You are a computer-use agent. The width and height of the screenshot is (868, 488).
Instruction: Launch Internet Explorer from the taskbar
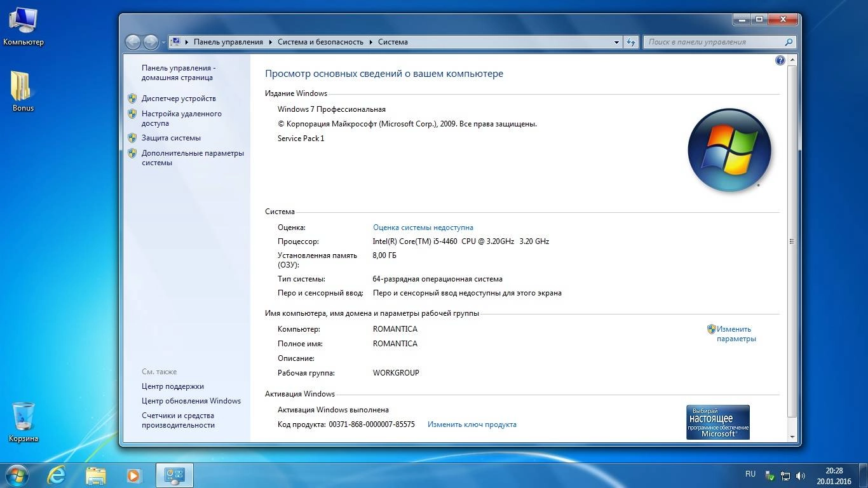(57, 475)
